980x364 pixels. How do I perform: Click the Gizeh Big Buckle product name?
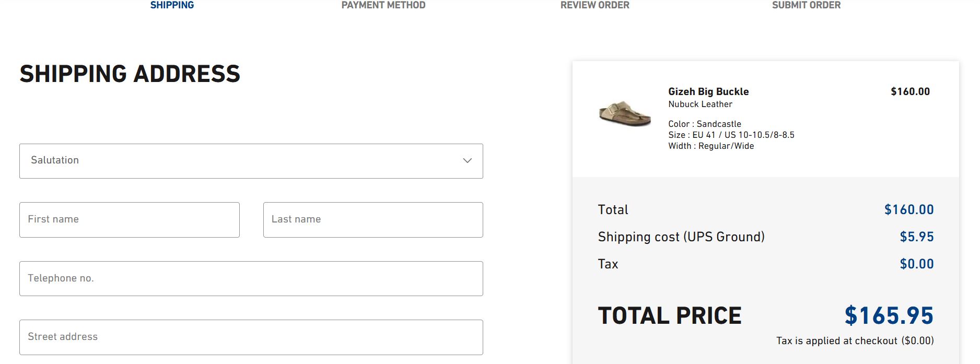point(708,91)
